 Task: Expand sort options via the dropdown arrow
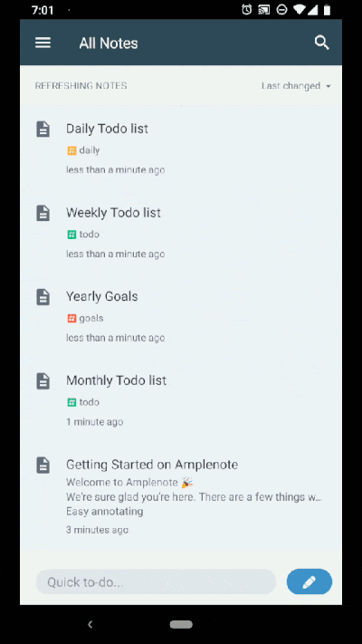pyautogui.click(x=328, y=86)
